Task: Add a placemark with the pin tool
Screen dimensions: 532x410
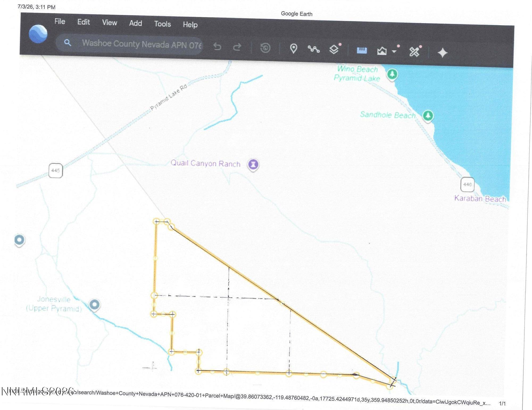Action: [x=293, y=49]
